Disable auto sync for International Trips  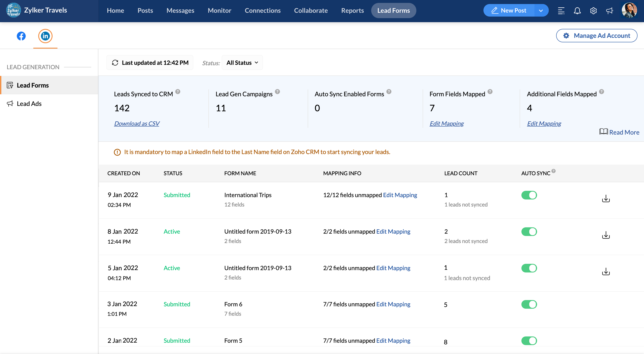tap(529, 195)
